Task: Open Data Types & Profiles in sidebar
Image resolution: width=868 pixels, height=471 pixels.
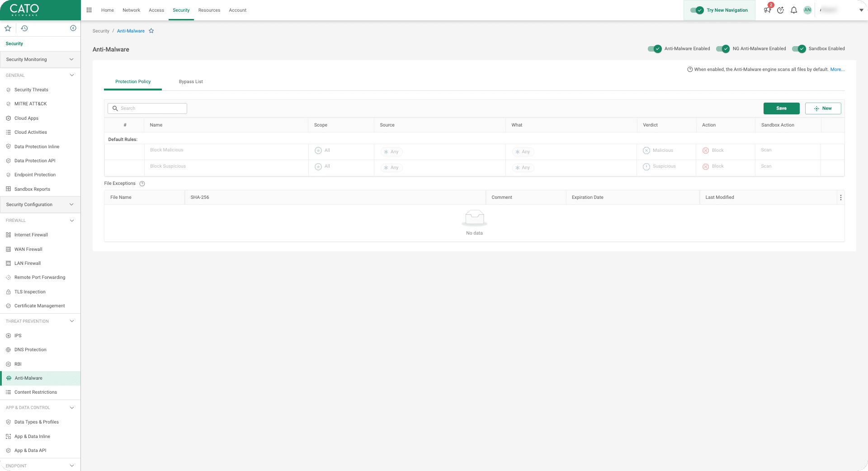Action: (37, 422)
